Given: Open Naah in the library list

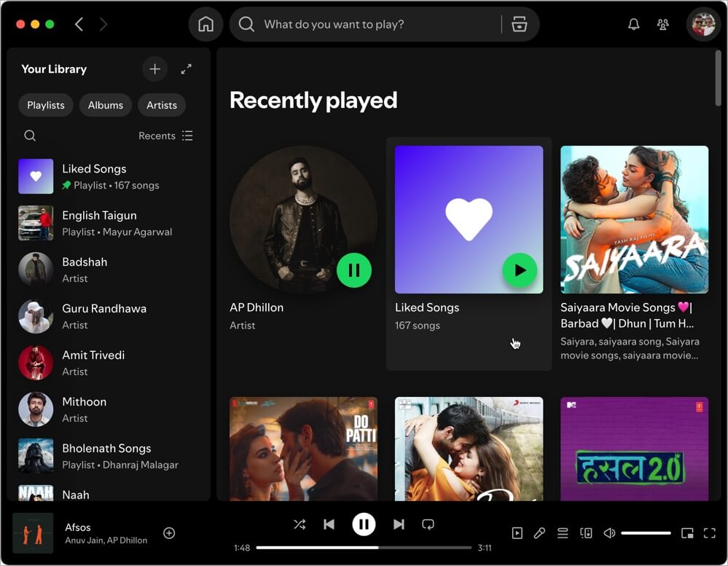Looking at the screenshot, I should tap(109, 492).
